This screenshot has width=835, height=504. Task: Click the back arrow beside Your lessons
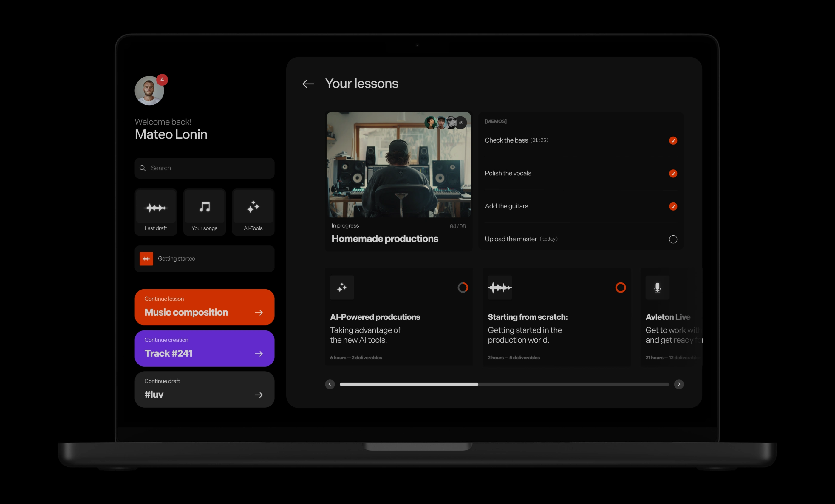(308, 84)
